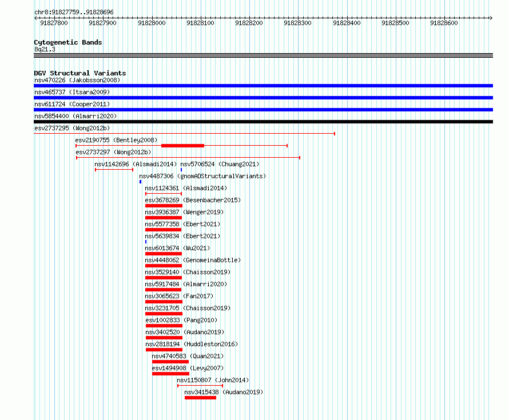509x420 pixels.
Task: Select the nsv5706524 (Chuang2021) label
Action: click(x=220, y=164)
